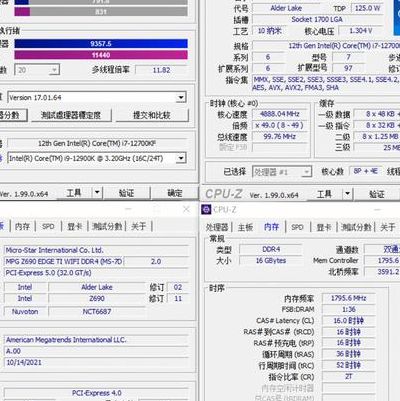Switch to the 内存 tab in the mainboard window
400x401 pixels.
click(x=23, y=227)
